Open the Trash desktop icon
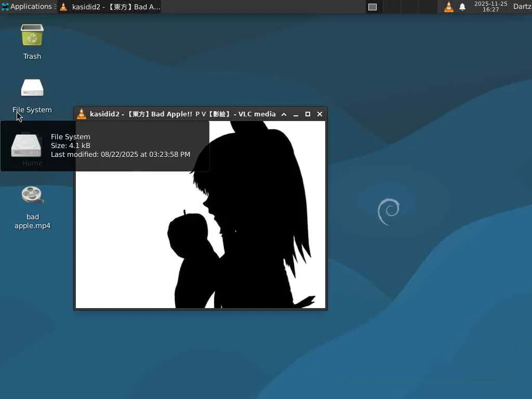 coord(32,35)
